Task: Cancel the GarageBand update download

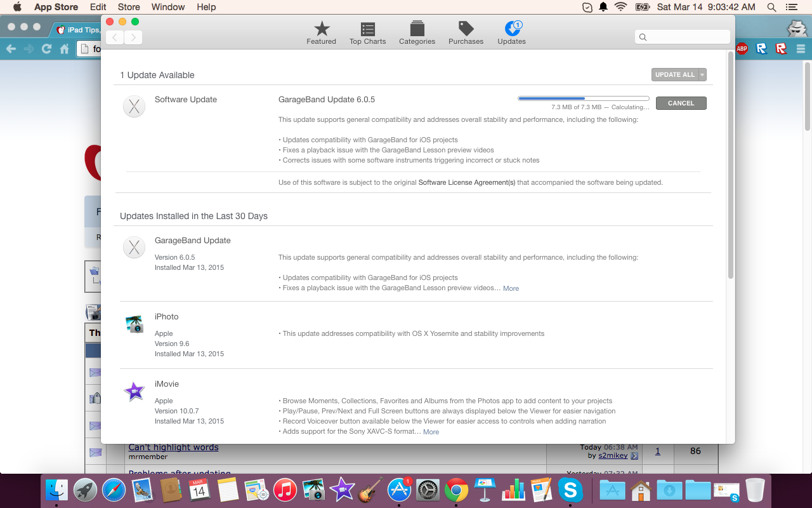Action: pos(681,103)
